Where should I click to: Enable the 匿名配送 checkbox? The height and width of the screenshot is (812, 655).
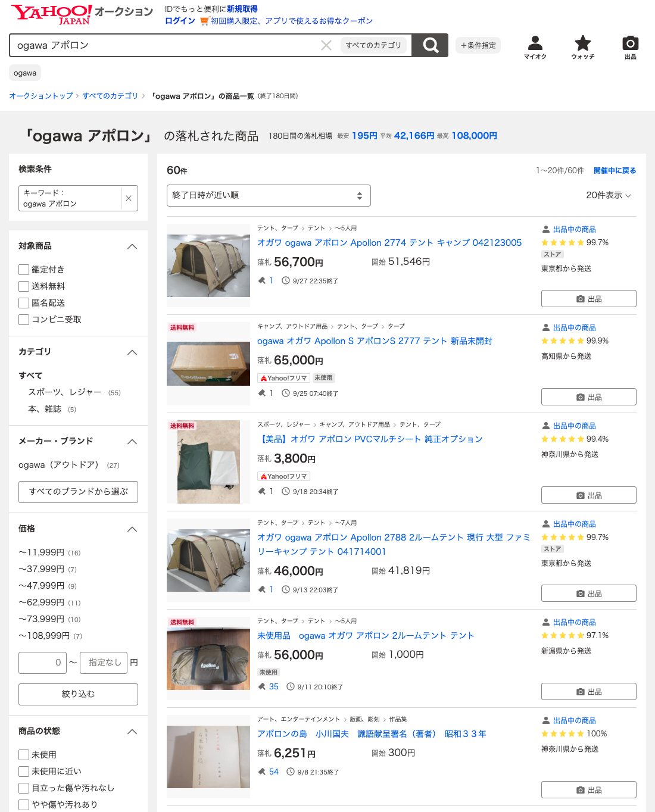[24, 303]
